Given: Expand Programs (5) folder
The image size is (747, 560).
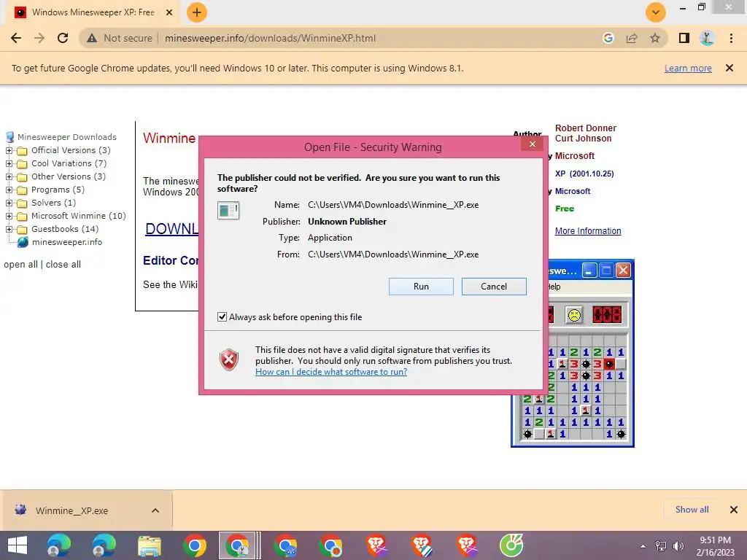Looking at the screenshot, I should (x=9, y=190).
